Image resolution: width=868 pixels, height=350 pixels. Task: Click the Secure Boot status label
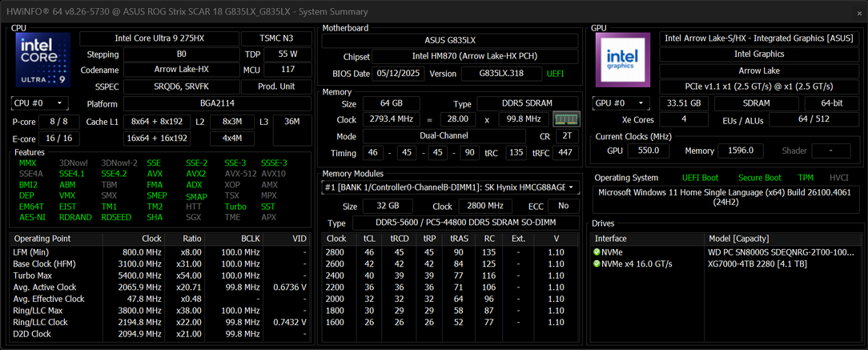(x=759, y=178)
